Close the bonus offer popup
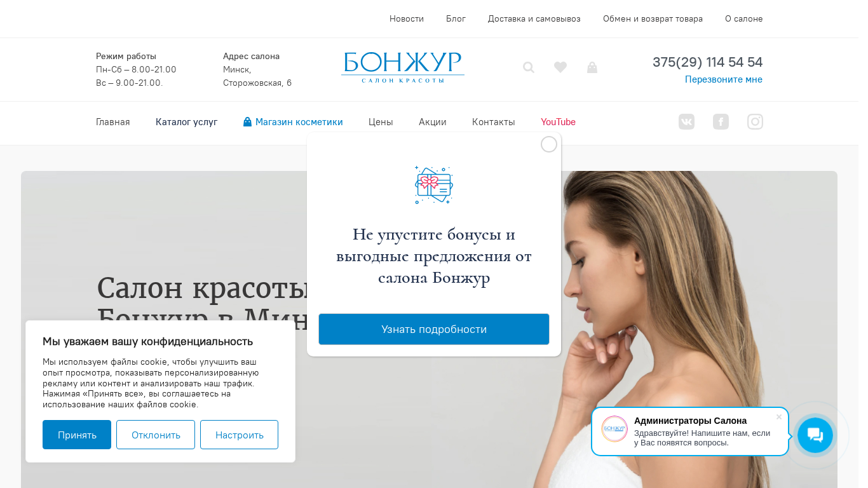 coord(549,144)
